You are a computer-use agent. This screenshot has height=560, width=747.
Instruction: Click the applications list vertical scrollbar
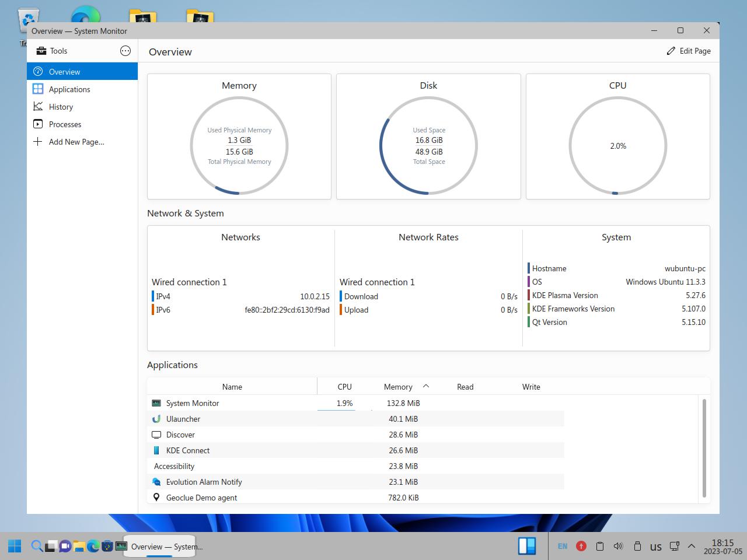pyautogui.click(x=704, y=448)
